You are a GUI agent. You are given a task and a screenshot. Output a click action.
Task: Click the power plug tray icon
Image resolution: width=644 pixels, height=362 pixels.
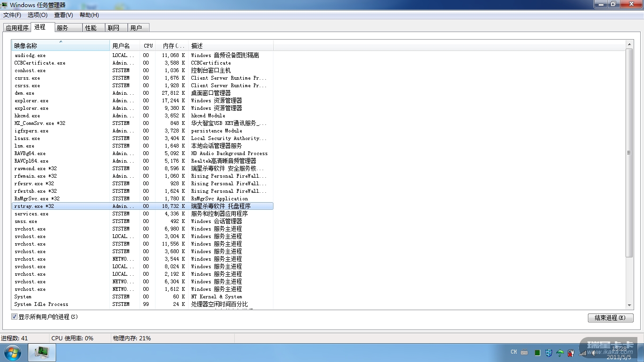[571, 352]
